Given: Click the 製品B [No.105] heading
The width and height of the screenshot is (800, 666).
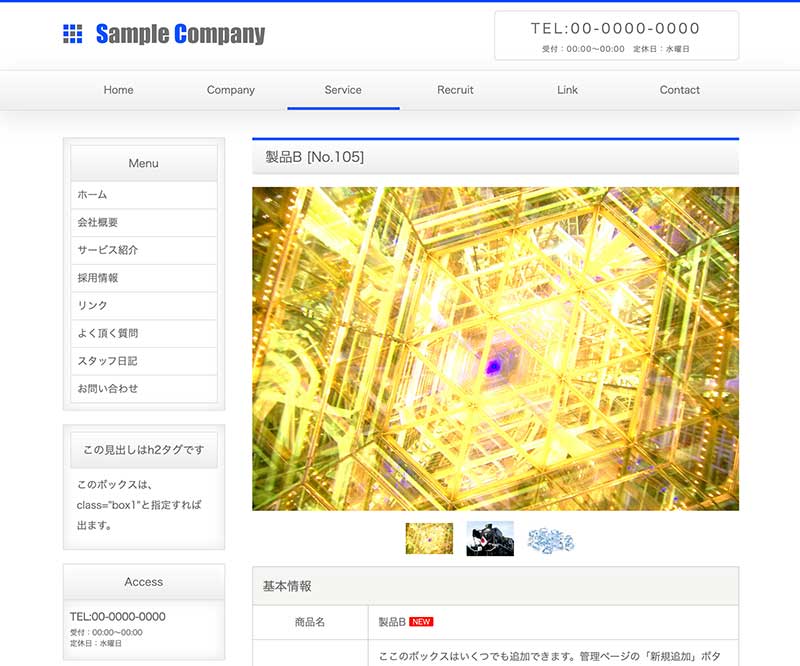Looking at the screenshot, I should [314, 157].
